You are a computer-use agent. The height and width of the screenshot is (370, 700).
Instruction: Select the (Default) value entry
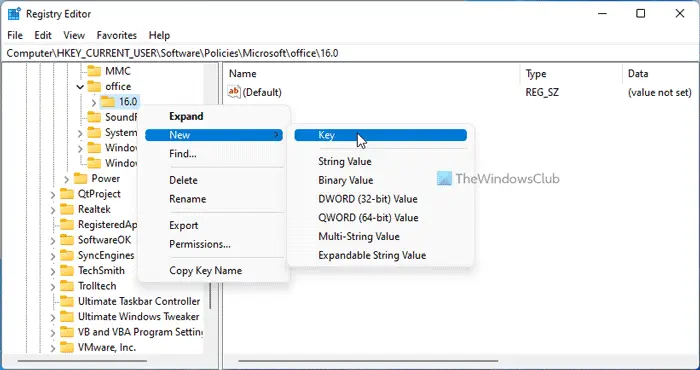click(262, 92)
